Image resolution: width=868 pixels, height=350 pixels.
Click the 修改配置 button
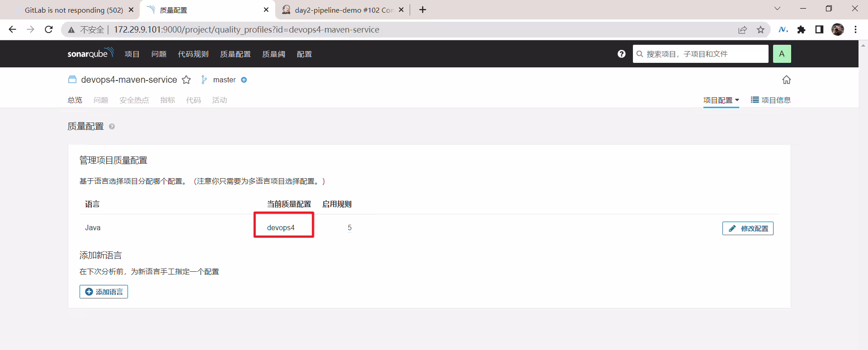pos(748,228)
